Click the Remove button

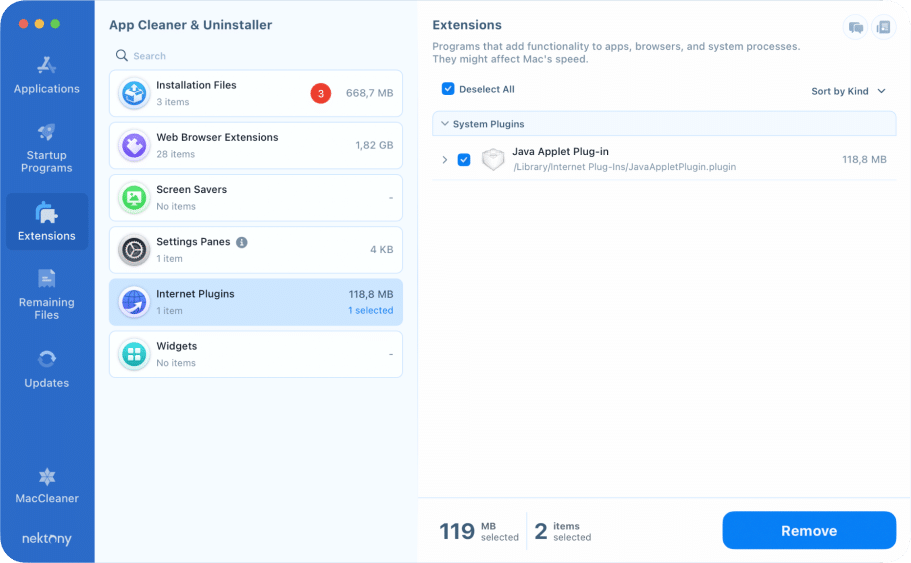[809, 530]
